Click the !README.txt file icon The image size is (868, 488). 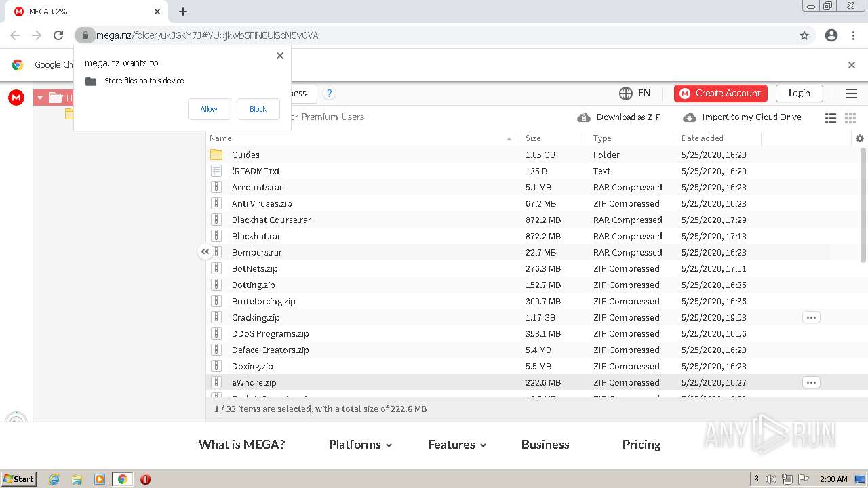pyautogui.click(x=216, y=171)
